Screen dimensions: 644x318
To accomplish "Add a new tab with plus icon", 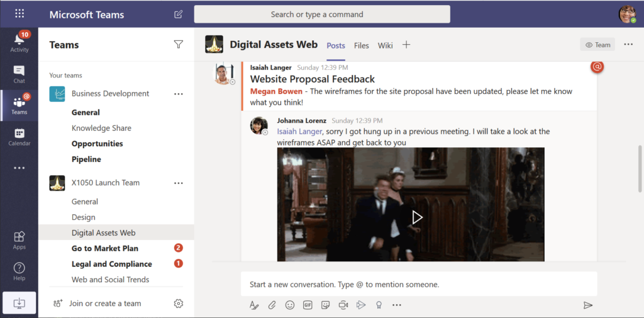I will 406,45.
